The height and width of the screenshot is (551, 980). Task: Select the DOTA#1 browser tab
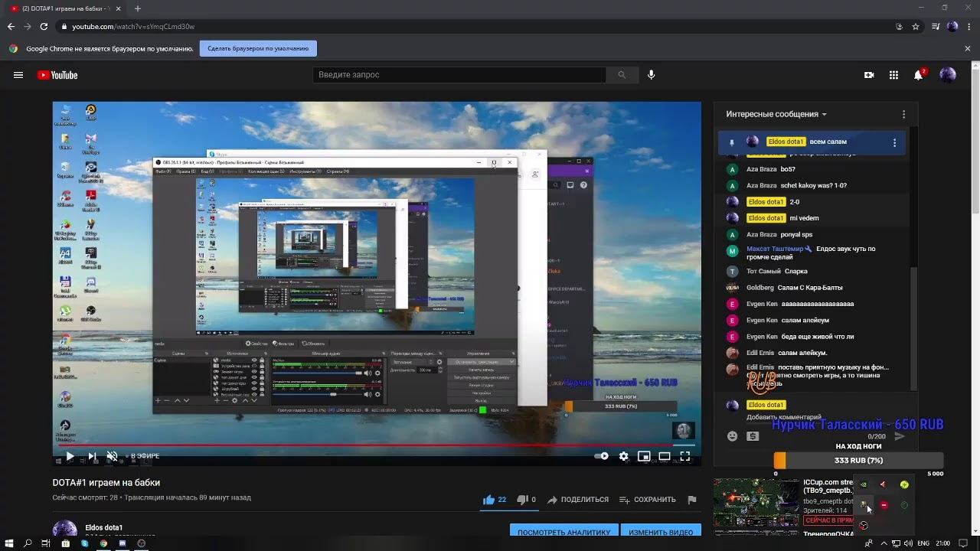pos(67,8)
